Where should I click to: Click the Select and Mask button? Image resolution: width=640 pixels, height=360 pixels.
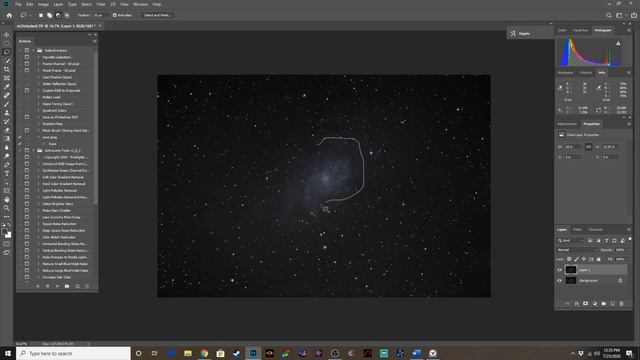click(x=157, y=15)
